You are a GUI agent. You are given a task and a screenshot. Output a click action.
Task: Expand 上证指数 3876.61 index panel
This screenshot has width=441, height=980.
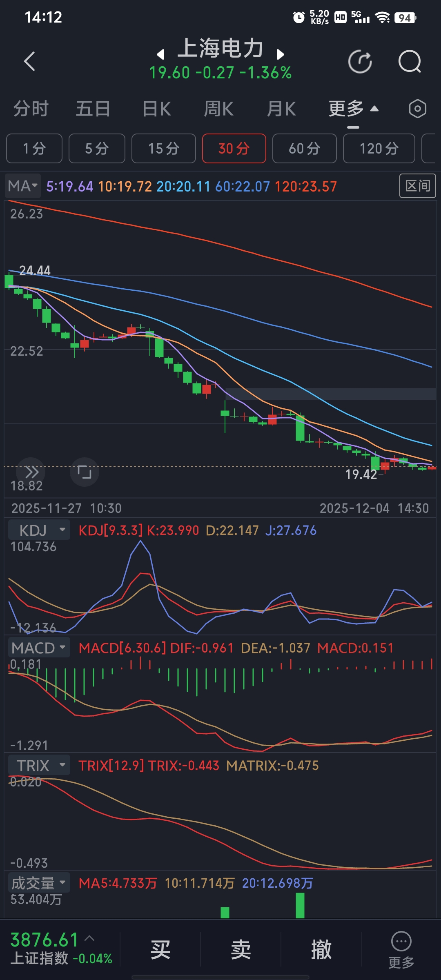pyautogui.click(x=61, y=948)
